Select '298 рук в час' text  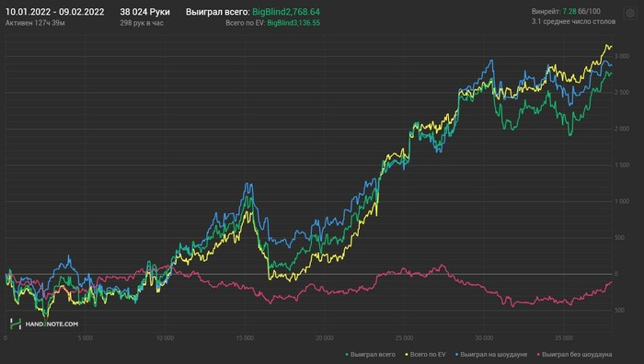pyautogui.click(x=142, y=23)
